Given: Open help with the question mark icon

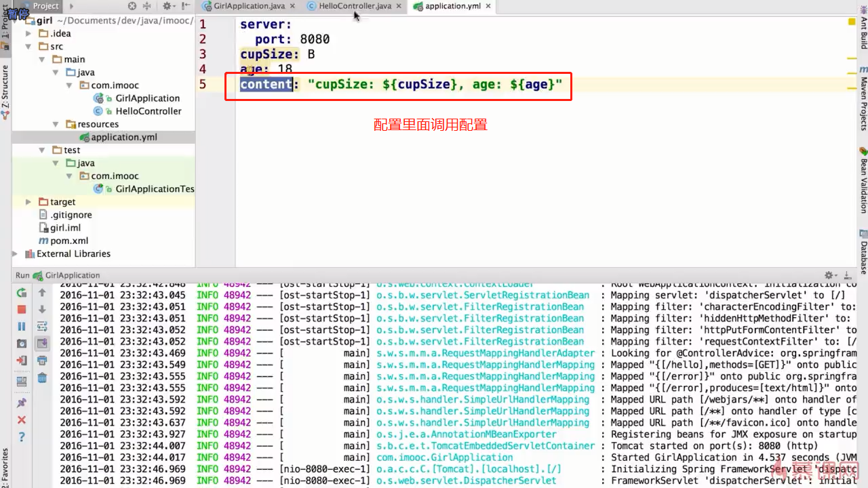Looking at the screenshot, I should pyautogui.click(x=22, y=437).
